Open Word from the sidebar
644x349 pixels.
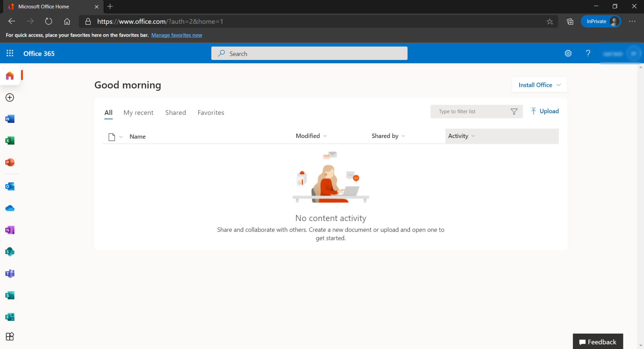[10, 119]
